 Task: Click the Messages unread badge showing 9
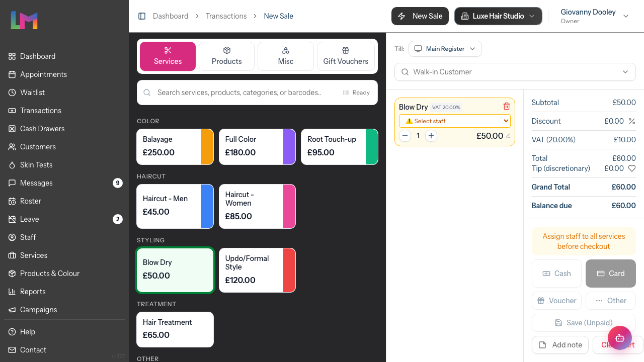pyautogui.click(x=118, y=183)
